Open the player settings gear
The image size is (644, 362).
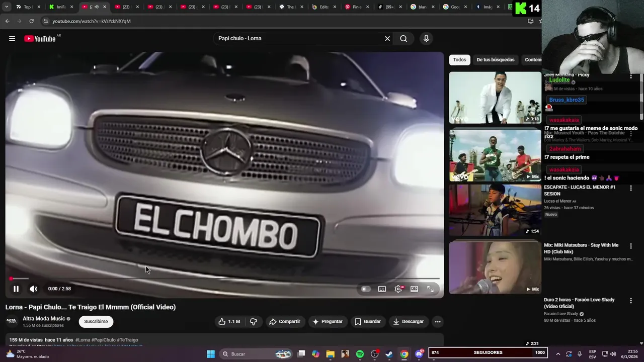click(398, 289)
